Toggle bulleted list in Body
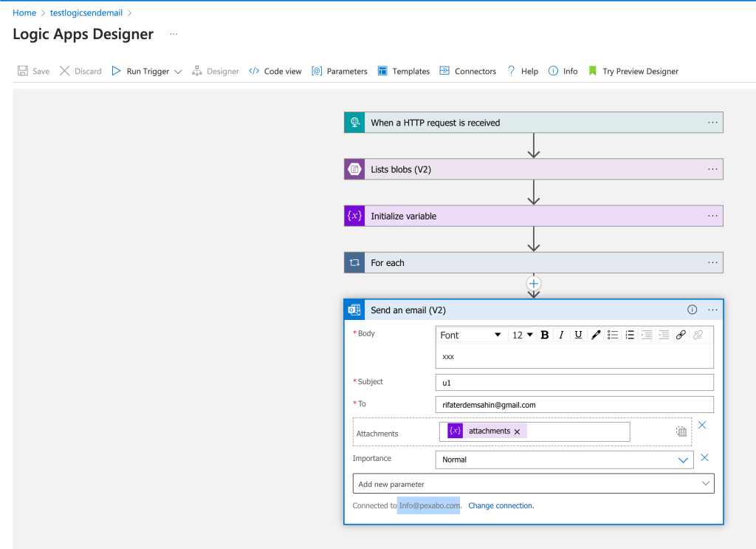Screen dimensions: 756x549 [x=613, y=335]
